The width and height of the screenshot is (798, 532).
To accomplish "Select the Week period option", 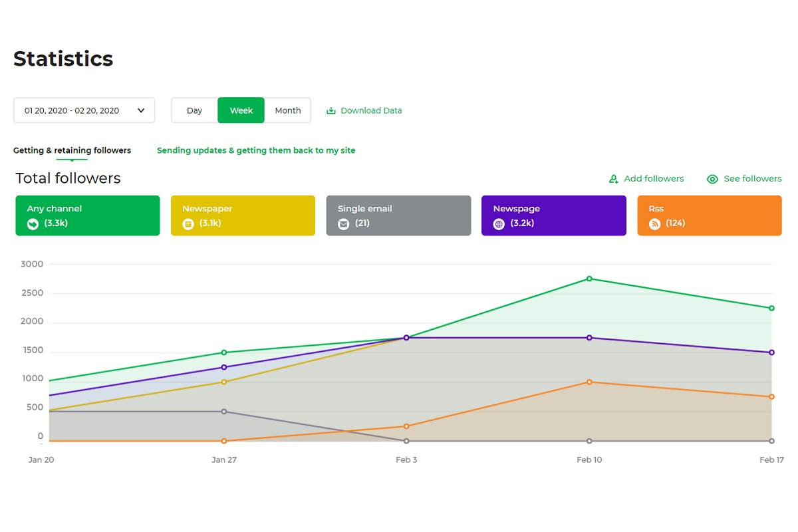I will pyautogui.click(x=241, y=110).
